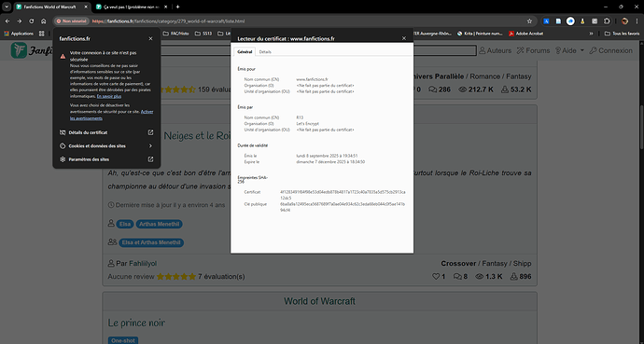
Task: Go back with the browser back arrow
Action: tap(7, 21)
